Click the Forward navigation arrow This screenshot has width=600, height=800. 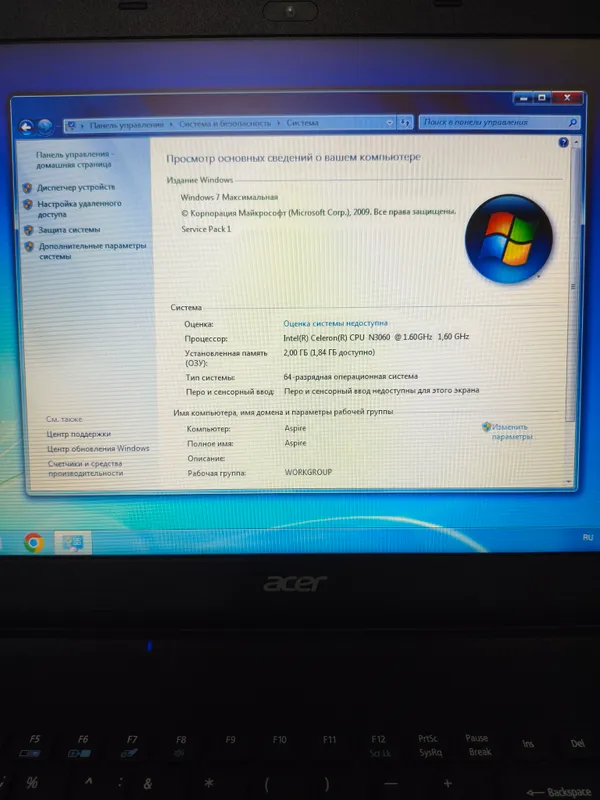tap(45, 126)
